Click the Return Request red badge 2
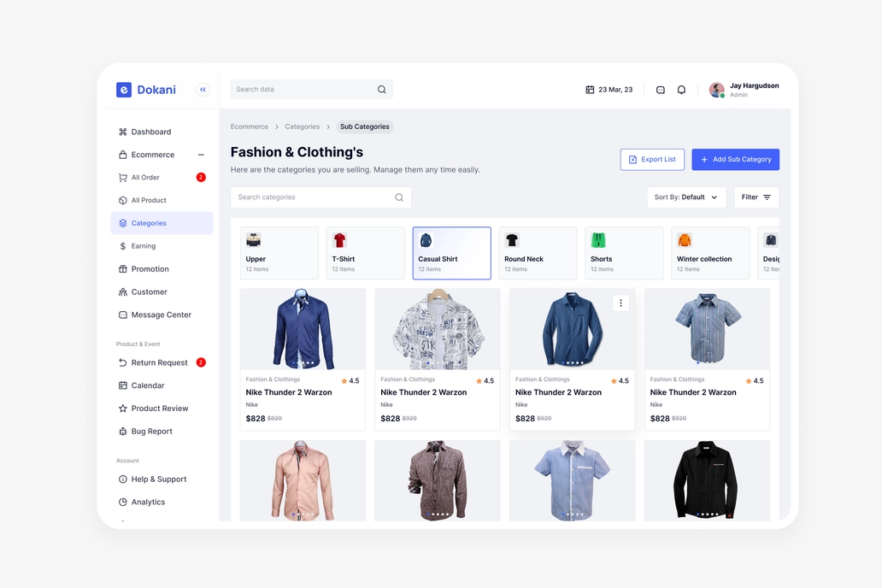 (201, 362)
